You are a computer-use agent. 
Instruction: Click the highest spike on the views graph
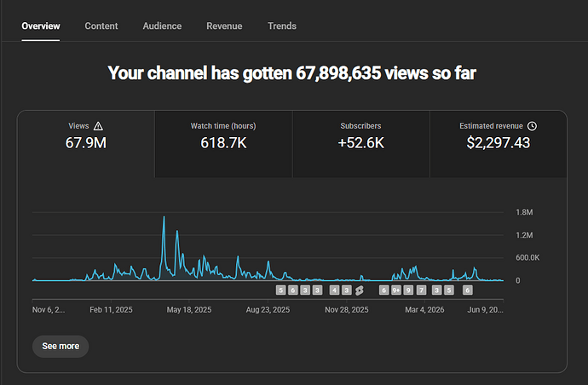coord(164,217)
